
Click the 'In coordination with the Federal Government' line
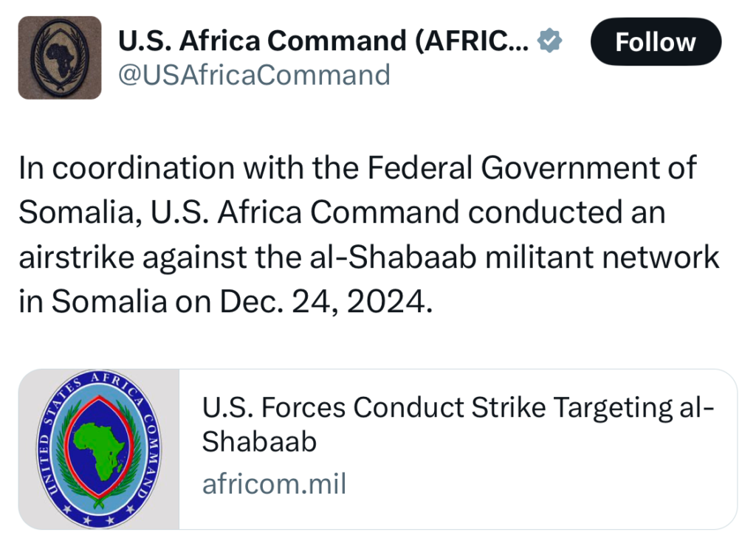point(357,167)
